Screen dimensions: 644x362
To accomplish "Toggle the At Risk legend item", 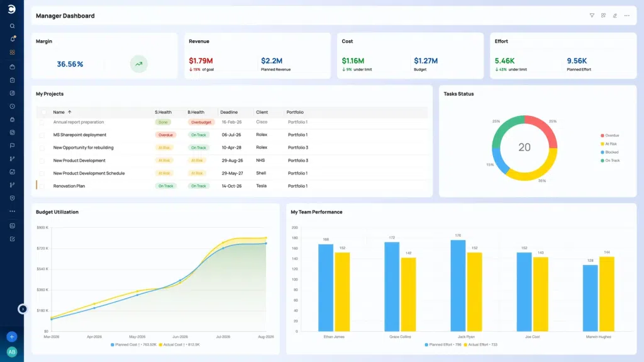I will (609, 144).
